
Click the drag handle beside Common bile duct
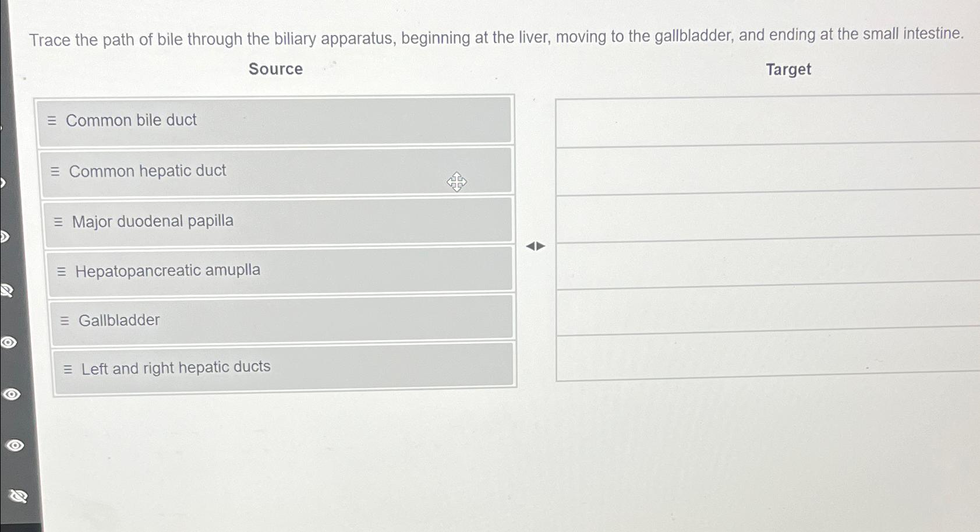click(52, 121)
